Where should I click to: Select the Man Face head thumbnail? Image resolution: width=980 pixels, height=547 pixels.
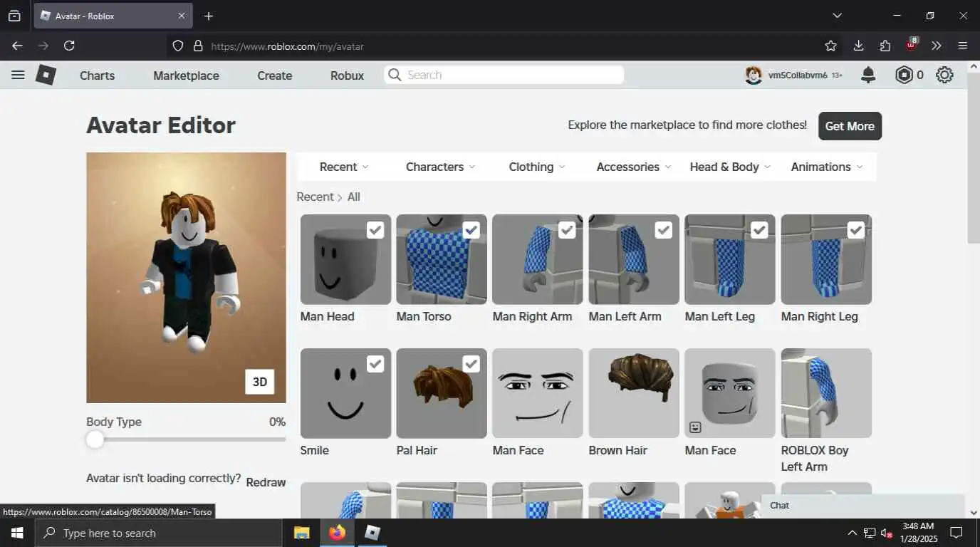point(730,393)
